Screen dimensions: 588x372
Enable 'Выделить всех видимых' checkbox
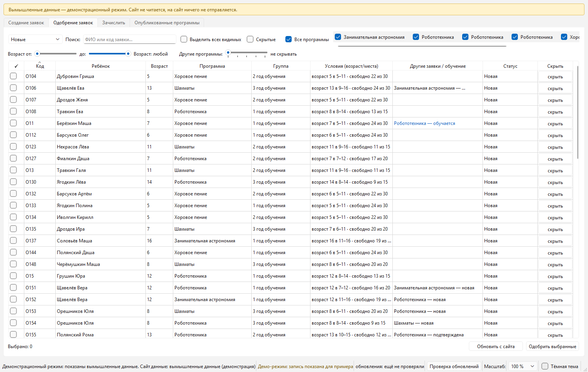pyautogui.click(x=184, y=39)
